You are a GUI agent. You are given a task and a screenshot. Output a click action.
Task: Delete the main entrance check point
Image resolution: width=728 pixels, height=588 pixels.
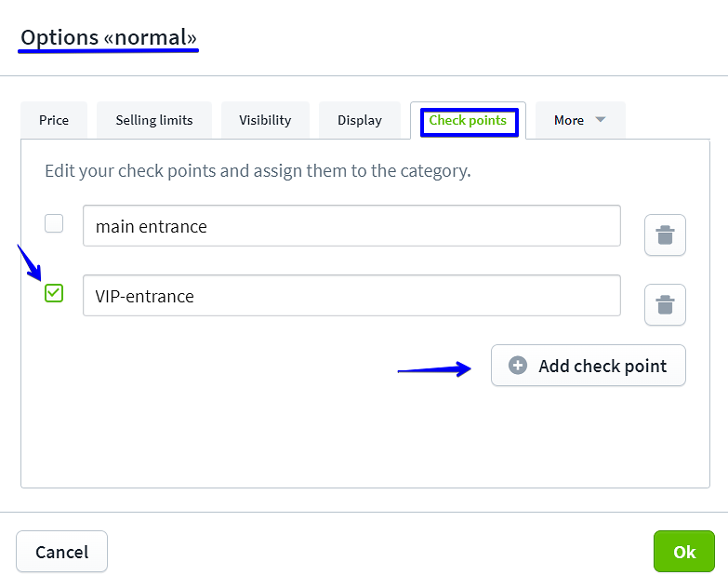(x=665, y=234)
